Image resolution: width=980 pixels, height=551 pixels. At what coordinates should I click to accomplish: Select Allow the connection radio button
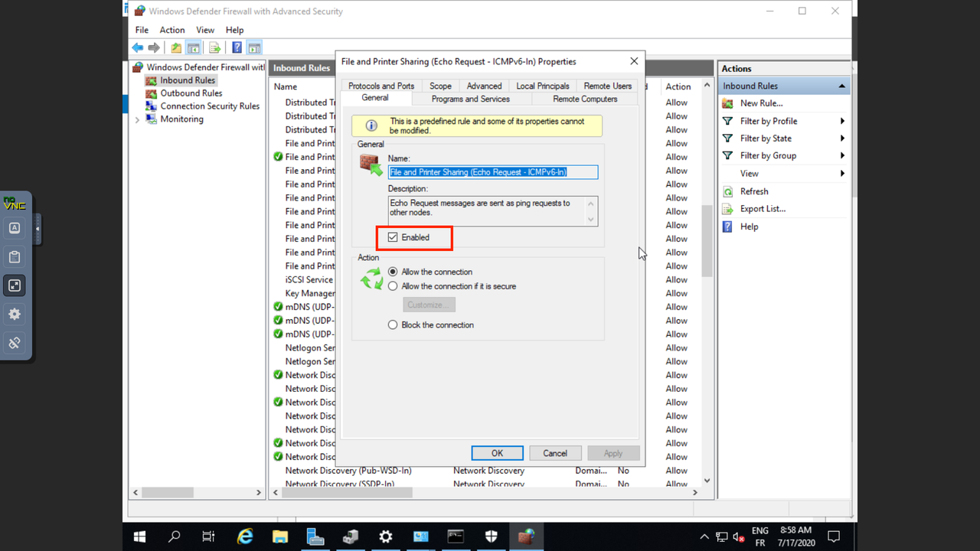click(393, 272)
